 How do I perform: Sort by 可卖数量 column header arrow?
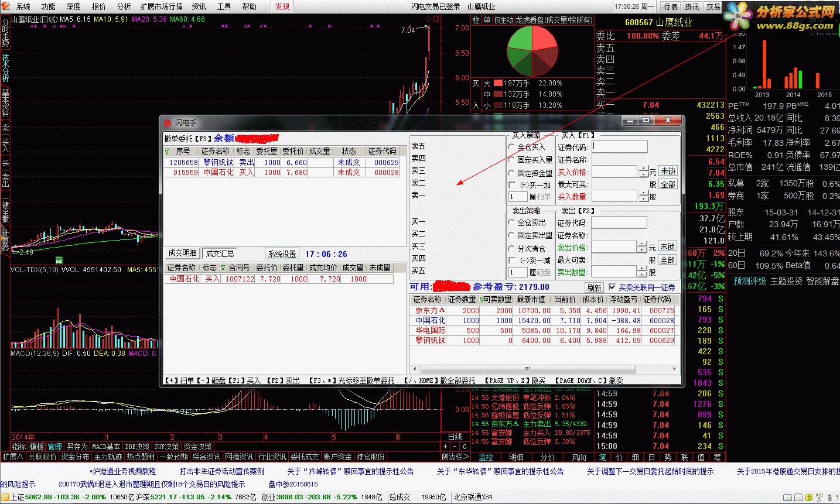point(482,299)
